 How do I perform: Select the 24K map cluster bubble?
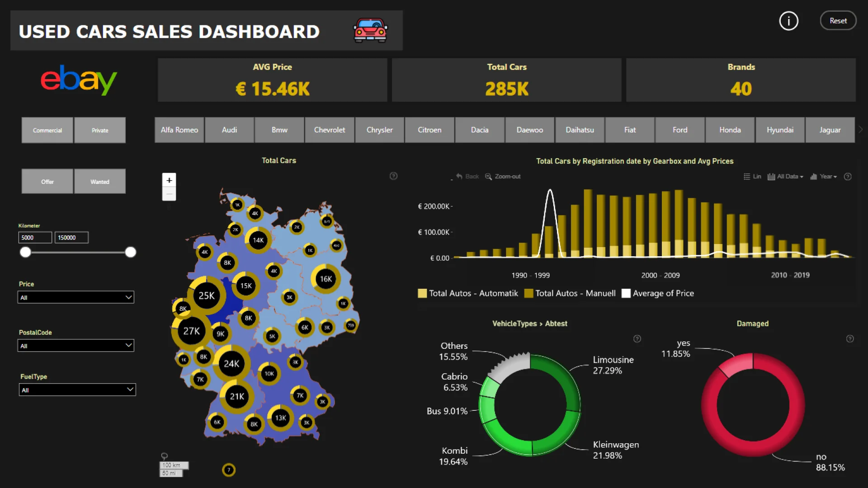231,364
